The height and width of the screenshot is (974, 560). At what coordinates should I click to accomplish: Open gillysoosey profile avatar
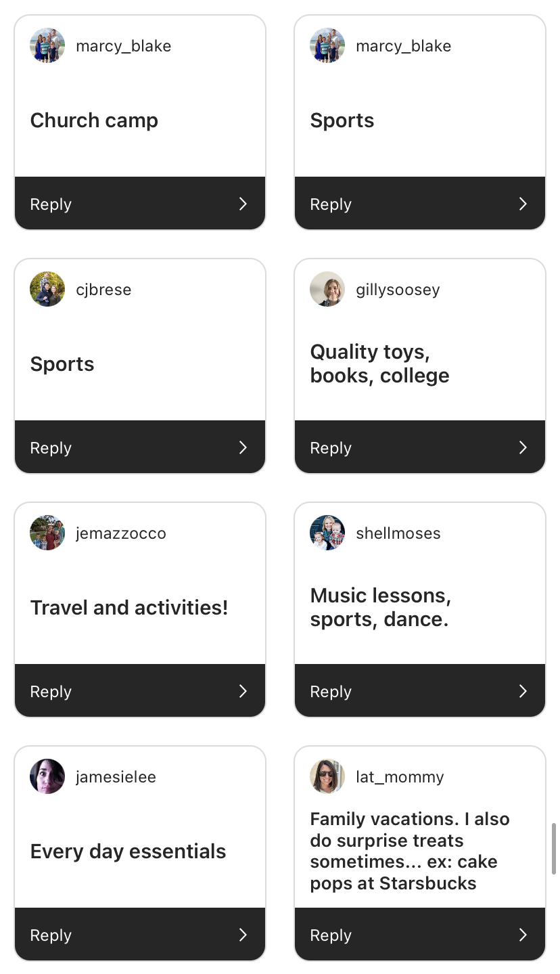click(327, 289)
